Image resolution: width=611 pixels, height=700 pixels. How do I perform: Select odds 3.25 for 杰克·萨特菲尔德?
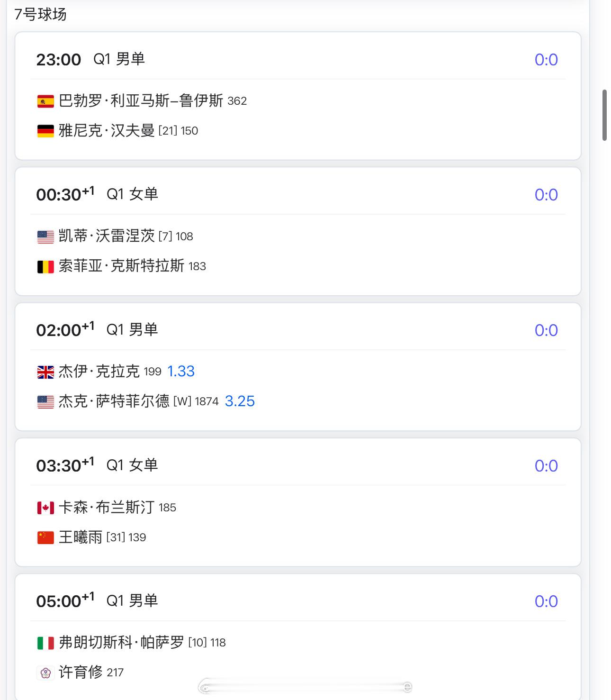click(240, 401)
